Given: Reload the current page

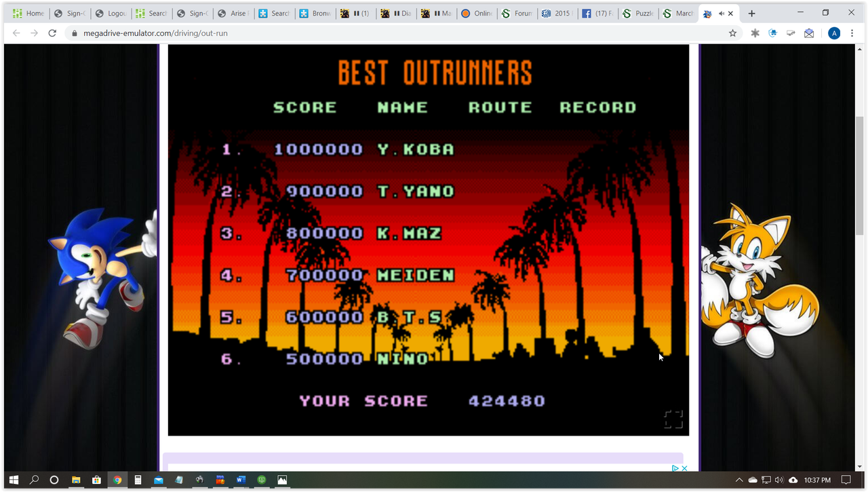Looking at the screenshot, I should (52, 33).
